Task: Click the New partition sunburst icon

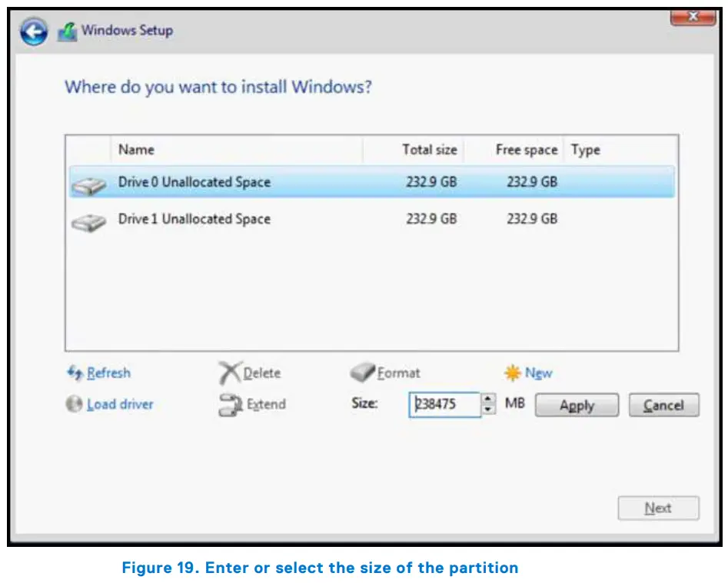Action: pos(514,373)
